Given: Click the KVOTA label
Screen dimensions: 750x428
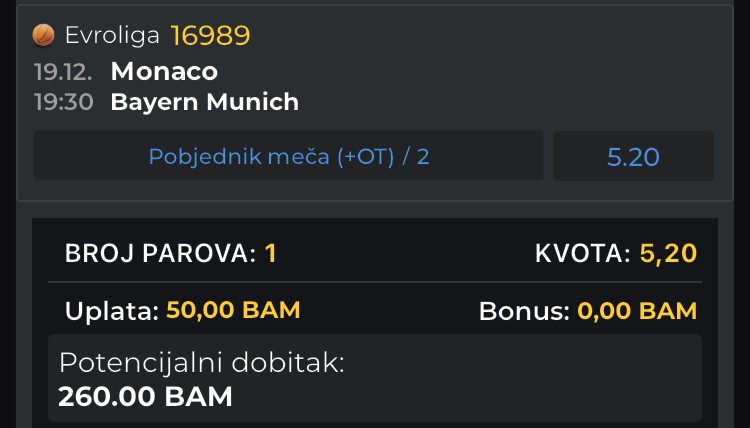Looking at the screenshot, I should 582,254.
